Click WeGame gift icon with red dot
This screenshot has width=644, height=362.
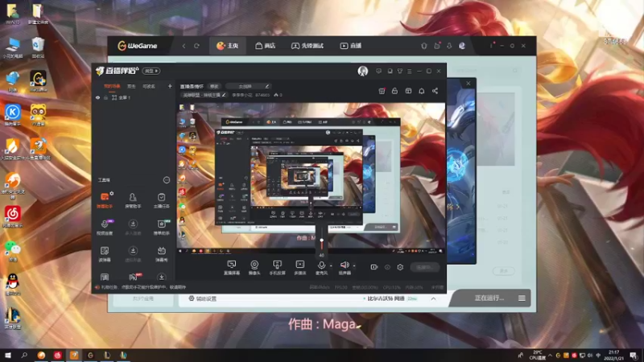point(437,46)
